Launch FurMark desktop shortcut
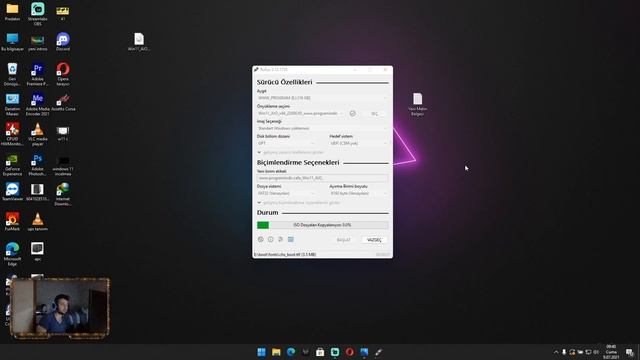The width and height of the screenshot is (640, 360). [x=12, y=222]
